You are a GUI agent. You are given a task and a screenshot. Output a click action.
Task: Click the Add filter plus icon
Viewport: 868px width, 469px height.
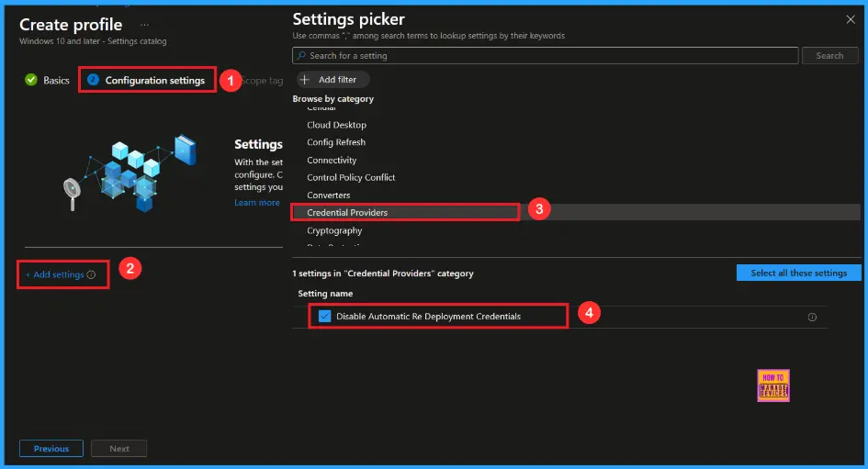point(305,80)
